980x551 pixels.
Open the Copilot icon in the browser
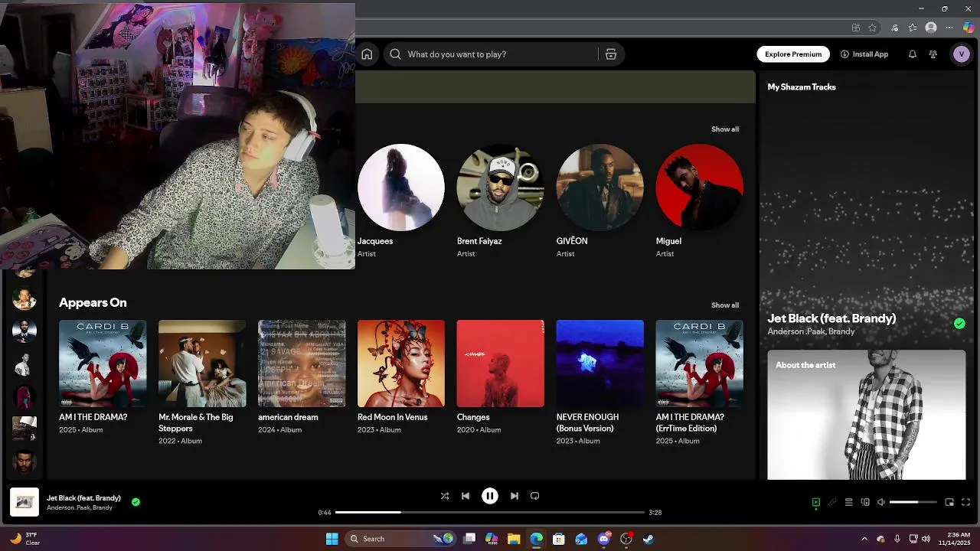point(969,28)
